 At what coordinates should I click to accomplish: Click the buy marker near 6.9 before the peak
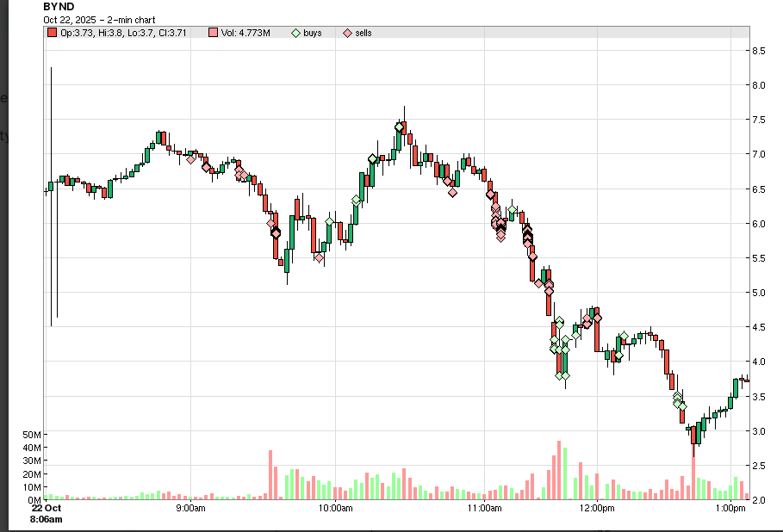click(x=372, y=159)
